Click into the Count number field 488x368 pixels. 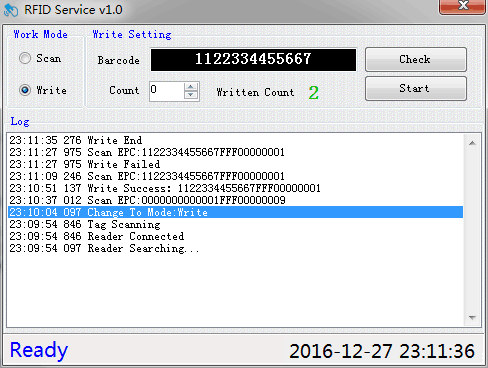pyautogui.click(x=166, y=91)
